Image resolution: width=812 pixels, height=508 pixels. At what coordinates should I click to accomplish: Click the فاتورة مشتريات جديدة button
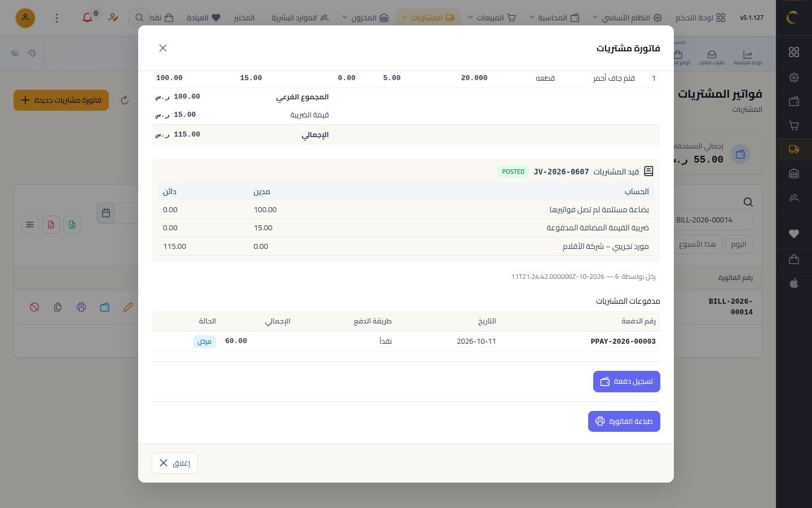tap(61, 100)
